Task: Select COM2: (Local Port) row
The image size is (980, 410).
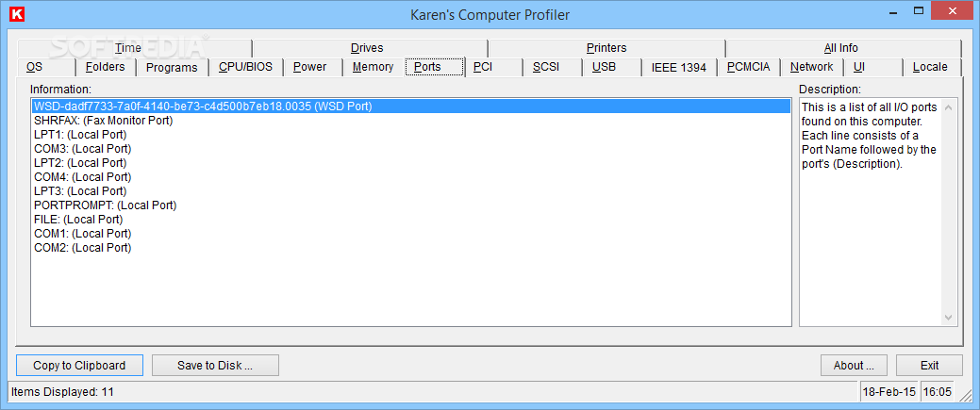Action: click(x=410, y=248)
